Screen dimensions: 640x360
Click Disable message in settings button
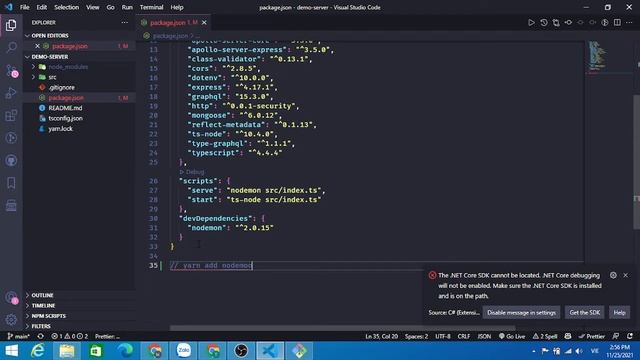(521, 313)
